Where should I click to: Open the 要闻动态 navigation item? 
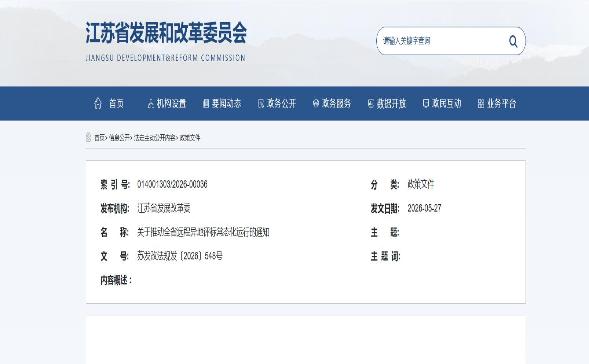point(222,103)
